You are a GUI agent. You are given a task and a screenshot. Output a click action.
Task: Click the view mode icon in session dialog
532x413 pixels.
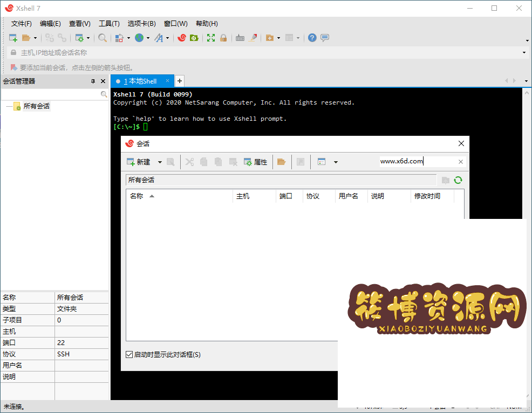pos(322,162)
